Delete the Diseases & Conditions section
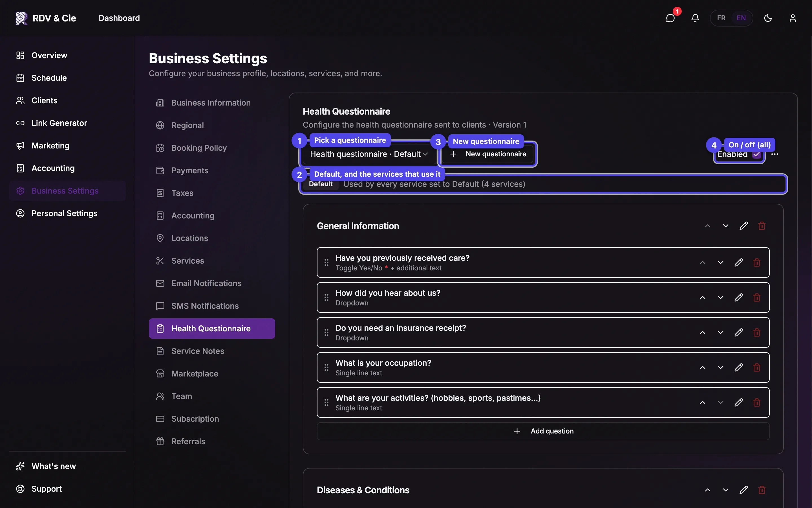The width and height of the screenshot is (812, 508). 762,490
